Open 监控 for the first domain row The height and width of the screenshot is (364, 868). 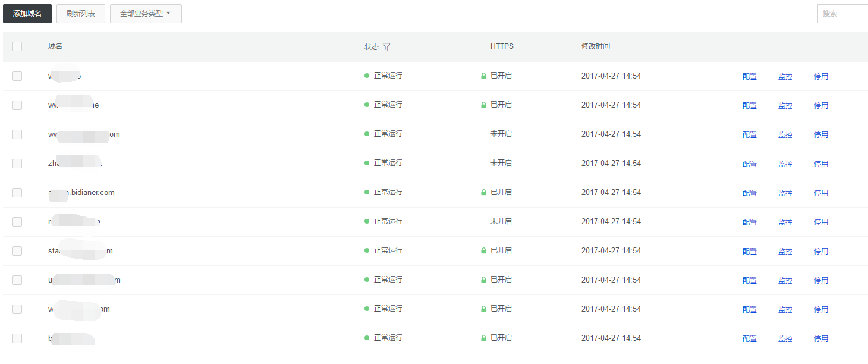(x=785, y=77)
